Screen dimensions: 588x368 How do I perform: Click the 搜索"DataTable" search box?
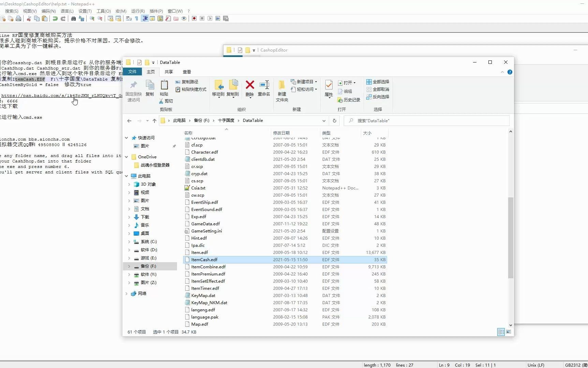point(427,121)
